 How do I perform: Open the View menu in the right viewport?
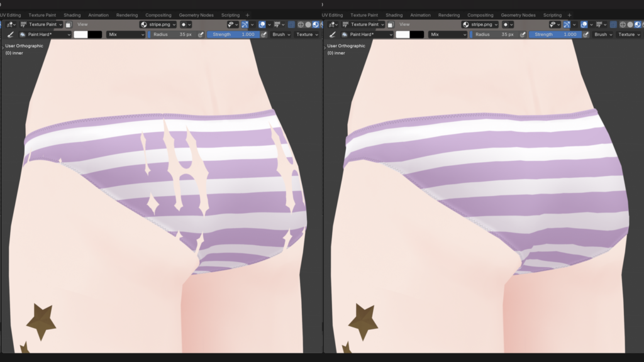tap(404, 25)
